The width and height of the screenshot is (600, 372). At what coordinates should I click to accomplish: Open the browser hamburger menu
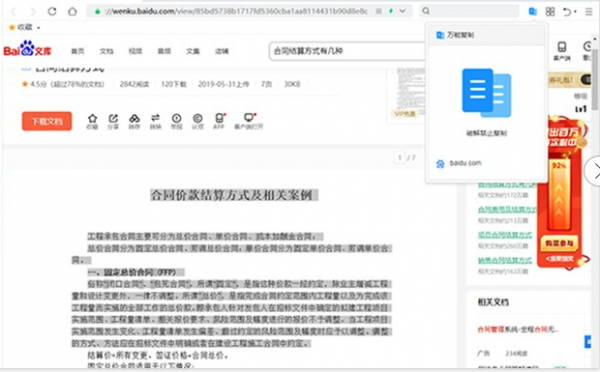pos(589,12)
